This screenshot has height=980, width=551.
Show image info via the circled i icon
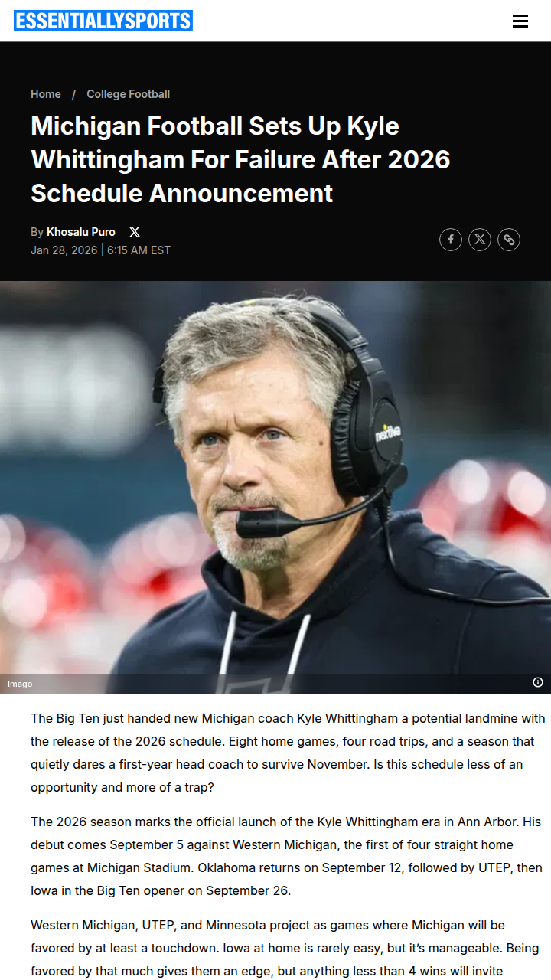[x=538, y=682]
